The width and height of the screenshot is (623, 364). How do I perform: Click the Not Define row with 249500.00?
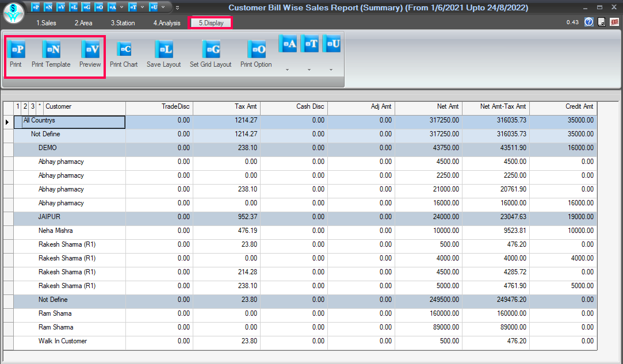click(x=305, y=302)
